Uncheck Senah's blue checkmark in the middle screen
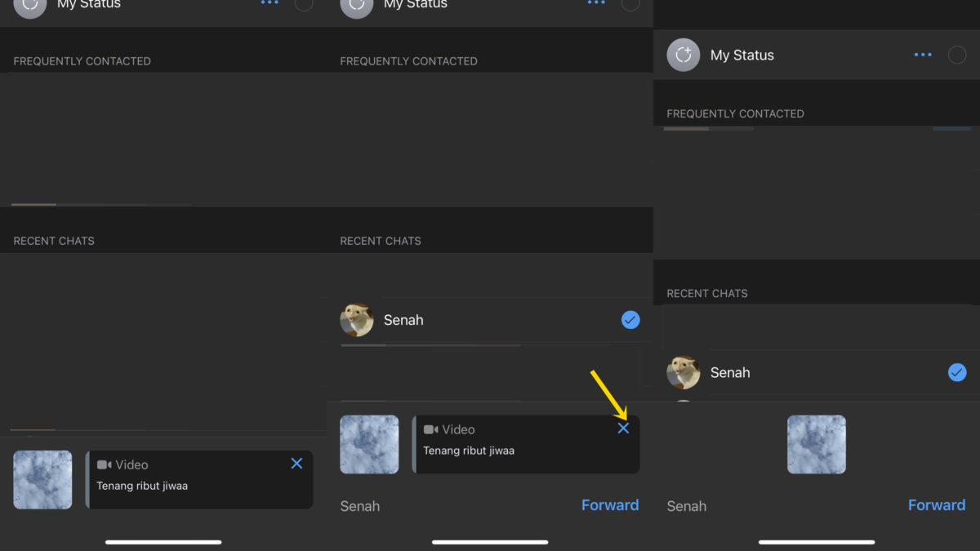The image size is (980, 551). click(x=630, y=320)
